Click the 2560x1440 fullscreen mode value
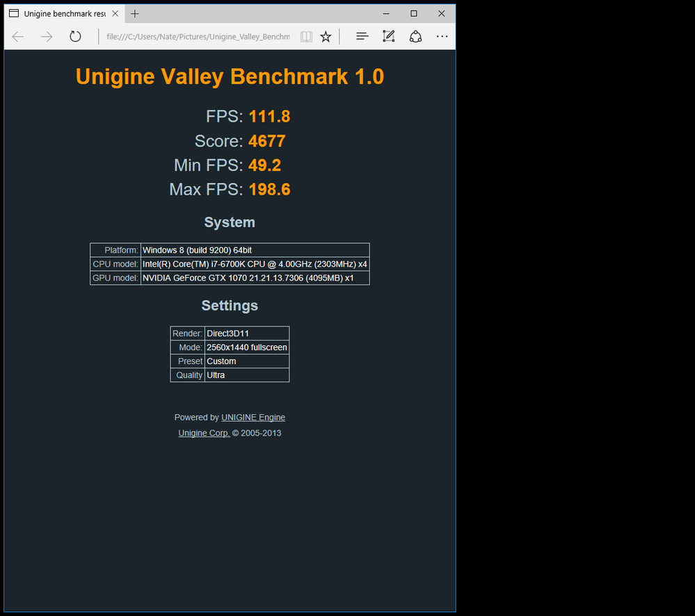 tap(247, 347)
